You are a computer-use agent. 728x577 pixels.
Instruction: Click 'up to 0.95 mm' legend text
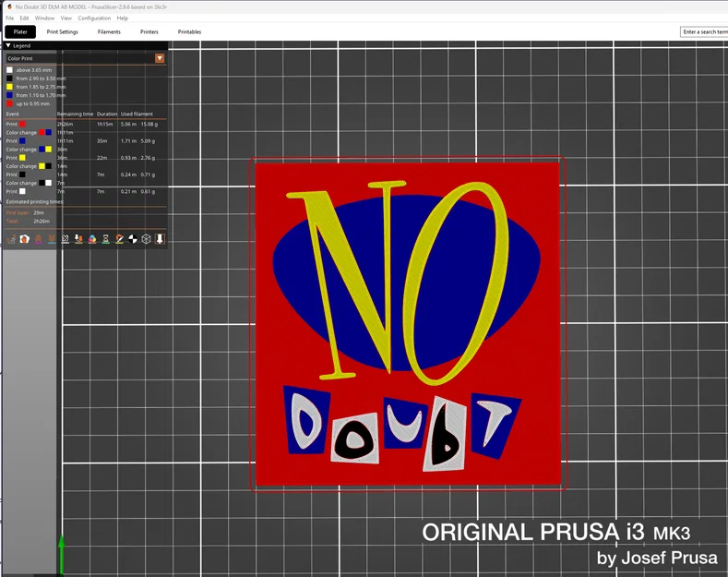pyautogui.click(x=33, y=103)
